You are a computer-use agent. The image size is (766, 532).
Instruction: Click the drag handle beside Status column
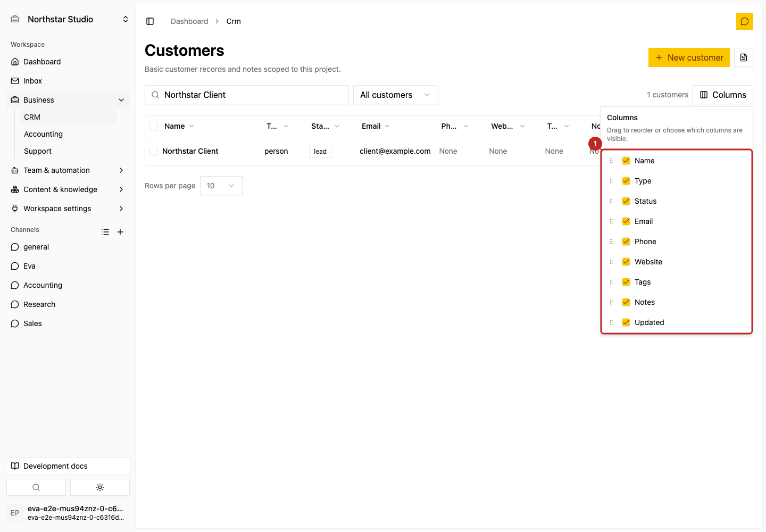pos(611,201)
